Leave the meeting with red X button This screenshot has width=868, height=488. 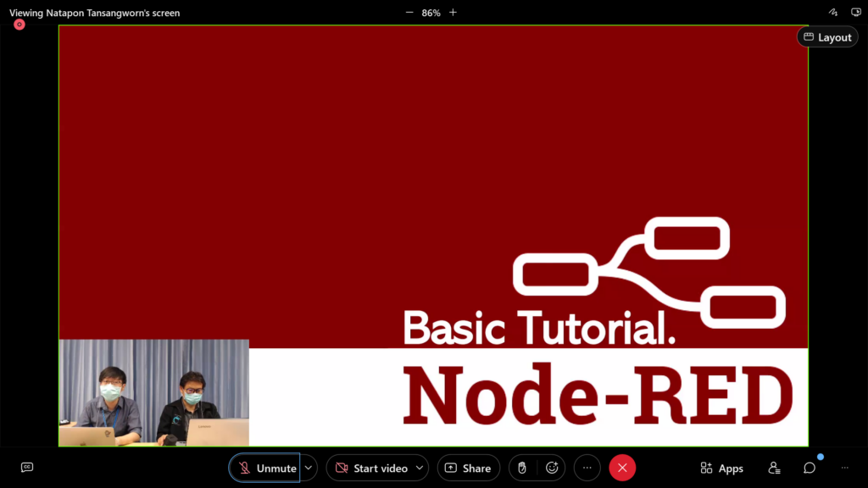point(622,468)
